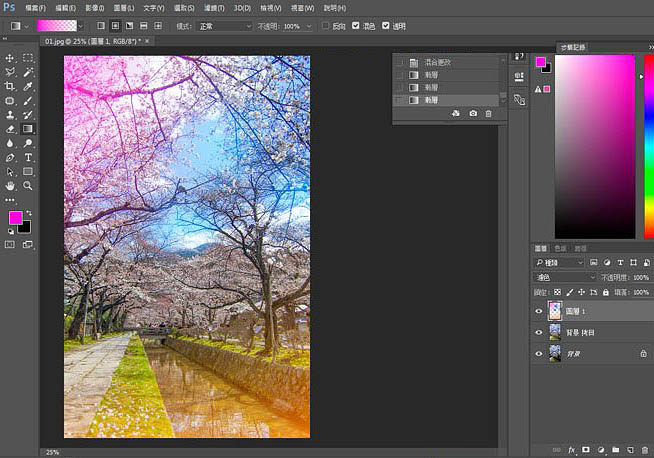Select the Crop tool
The image size is (654, 458).
point(10,87)
